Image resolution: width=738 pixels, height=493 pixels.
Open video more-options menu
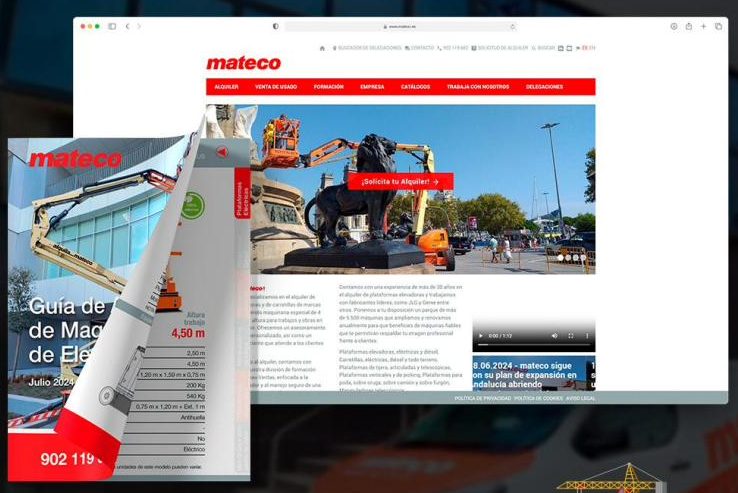point(587,336)
